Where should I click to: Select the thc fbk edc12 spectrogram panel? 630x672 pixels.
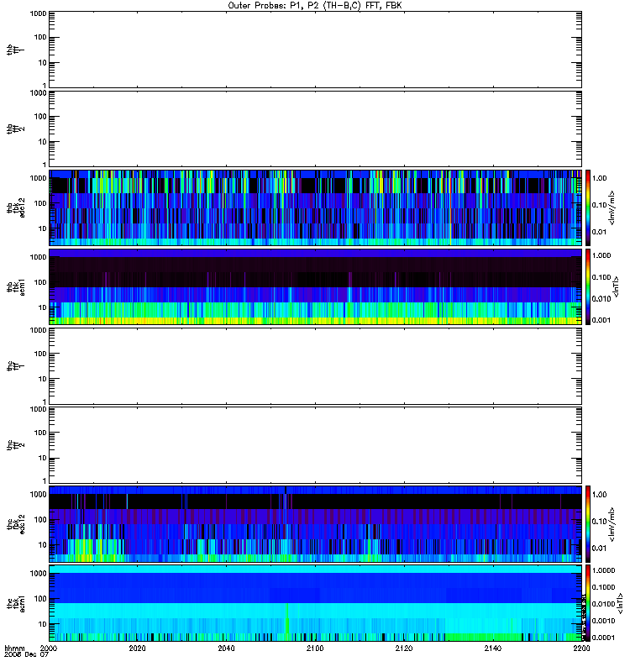point(316,523)
